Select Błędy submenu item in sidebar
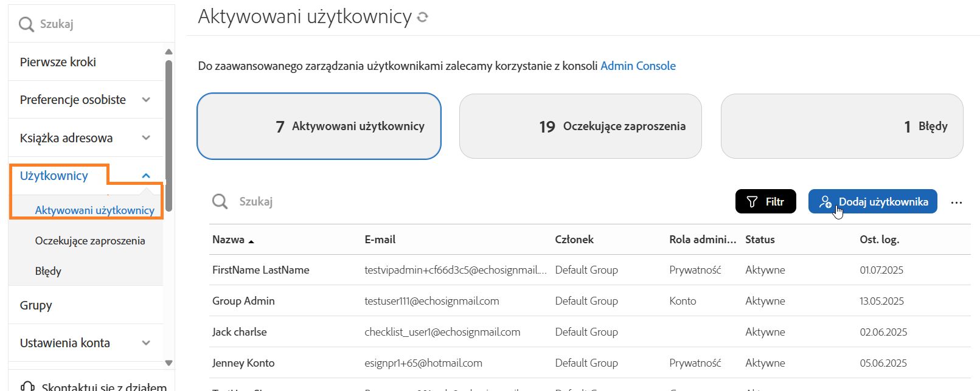980x391 pixels. pos(48,271)
